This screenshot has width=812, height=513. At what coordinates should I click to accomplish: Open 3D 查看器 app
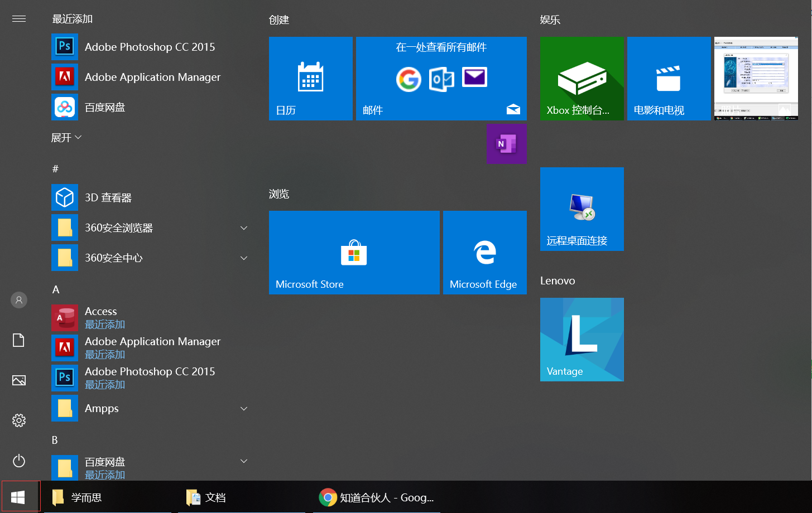point(151,197)
